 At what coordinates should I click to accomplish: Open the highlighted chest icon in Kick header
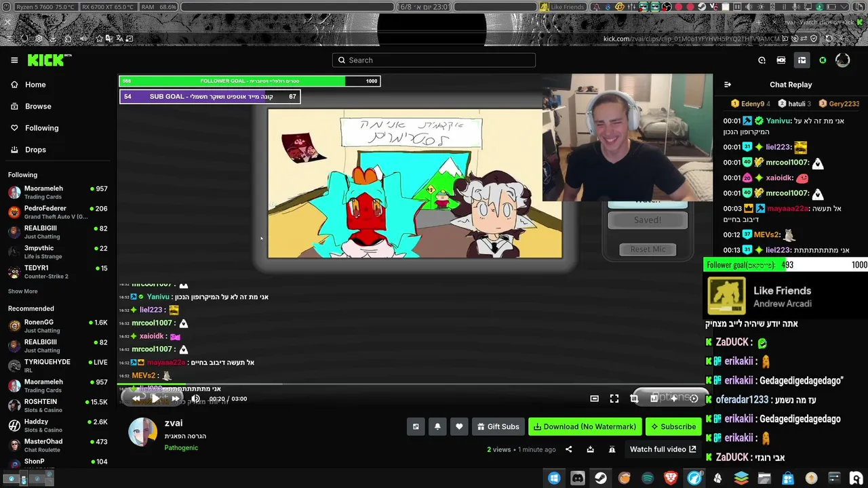coord(802,60)
